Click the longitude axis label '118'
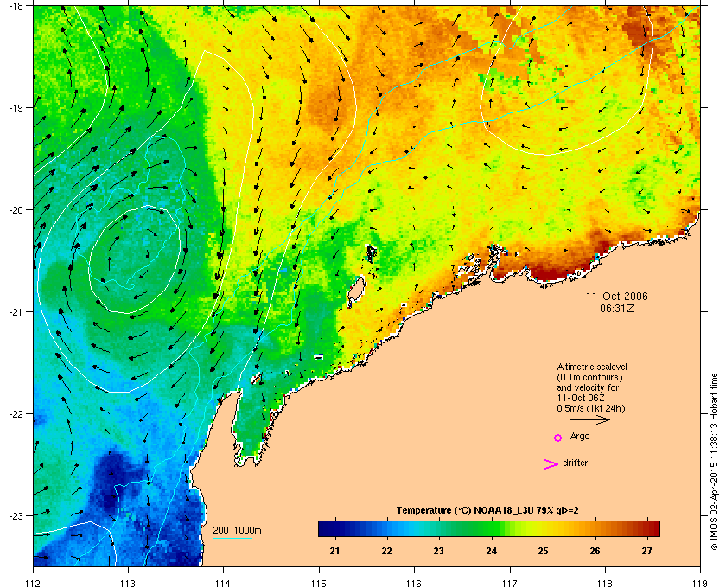 tap(605, 583)
